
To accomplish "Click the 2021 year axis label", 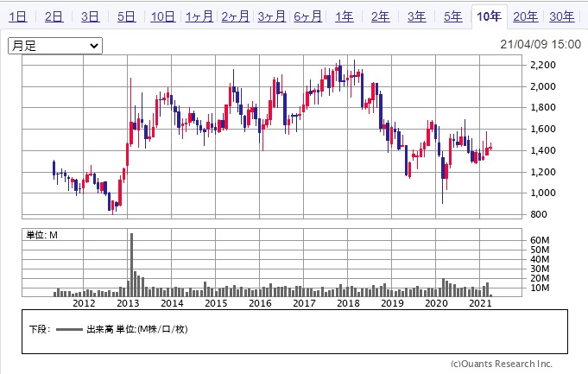I will (x=480, y=303).
